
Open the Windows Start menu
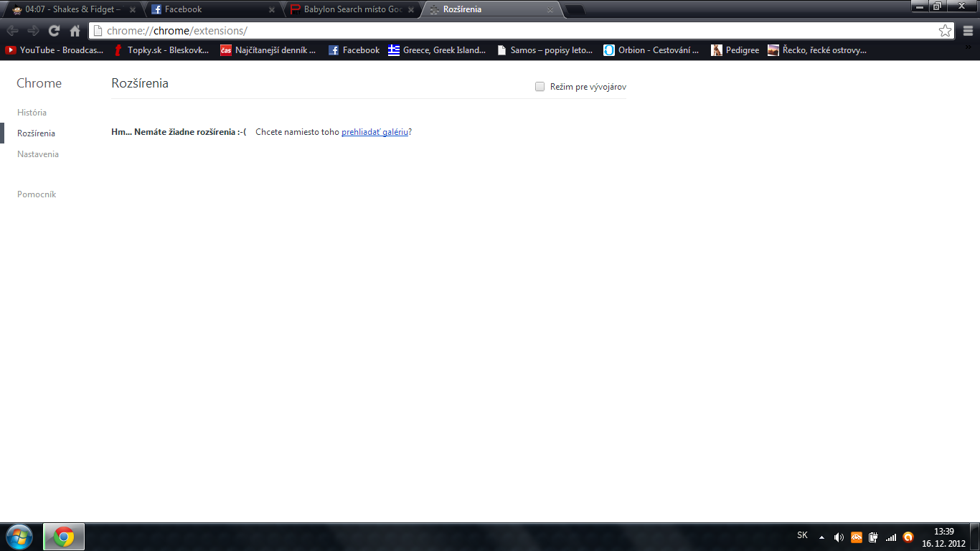pos(19,537)
